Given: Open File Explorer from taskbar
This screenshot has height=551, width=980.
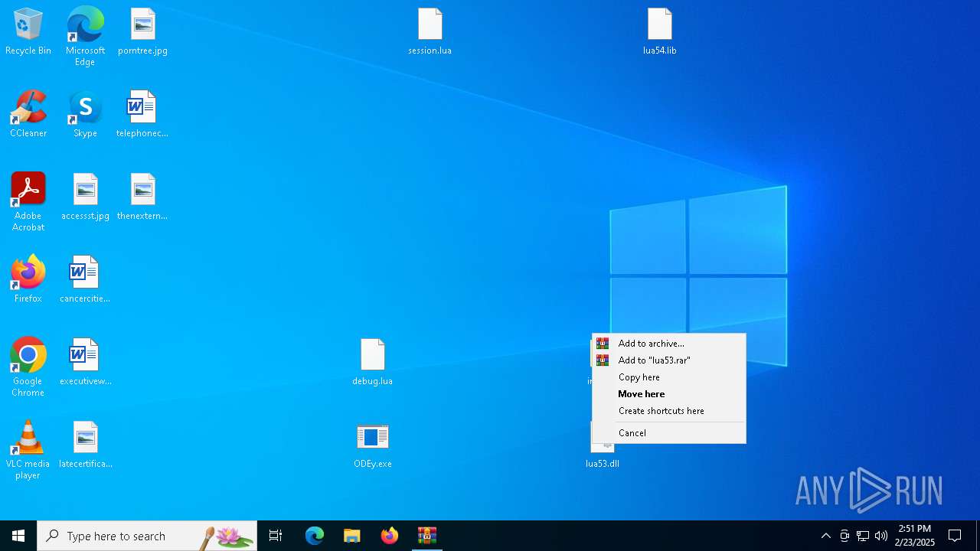Looking at the screenshot, I should tap(352, 536).
